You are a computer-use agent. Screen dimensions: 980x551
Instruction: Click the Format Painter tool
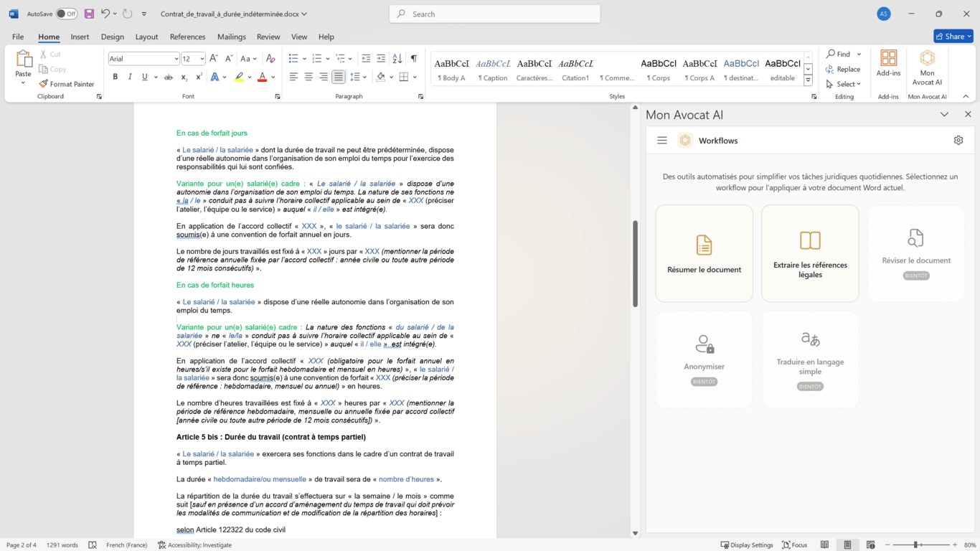pos(67,84)
